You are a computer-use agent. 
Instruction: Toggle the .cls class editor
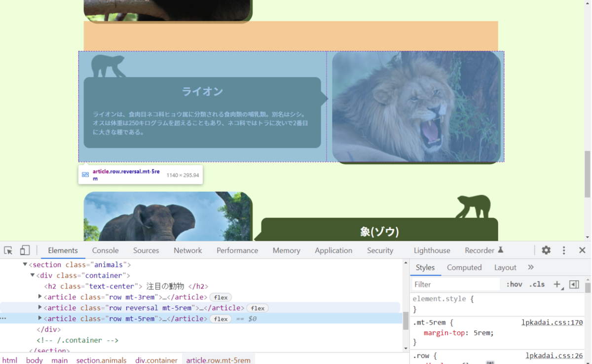tap(537, 284)
